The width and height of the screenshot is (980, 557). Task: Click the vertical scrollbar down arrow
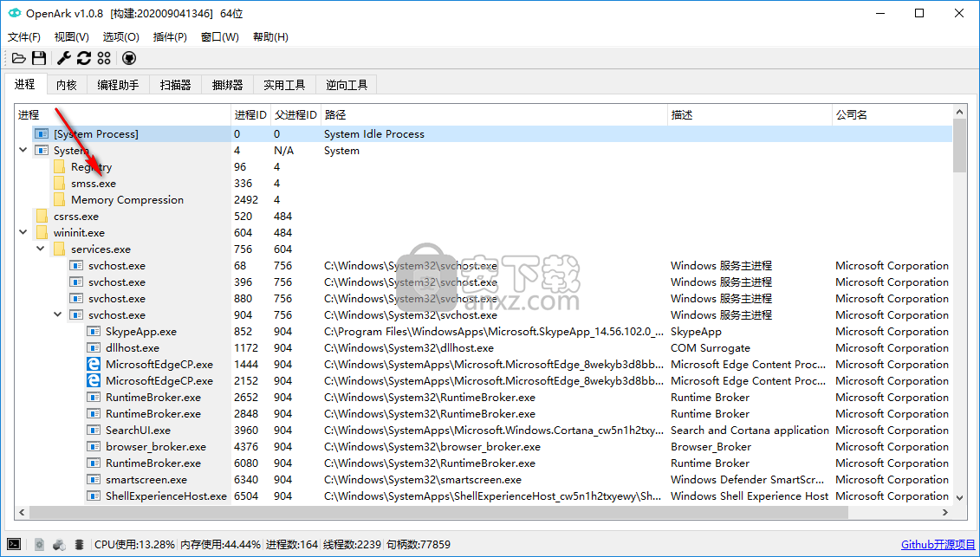(960, 497)
